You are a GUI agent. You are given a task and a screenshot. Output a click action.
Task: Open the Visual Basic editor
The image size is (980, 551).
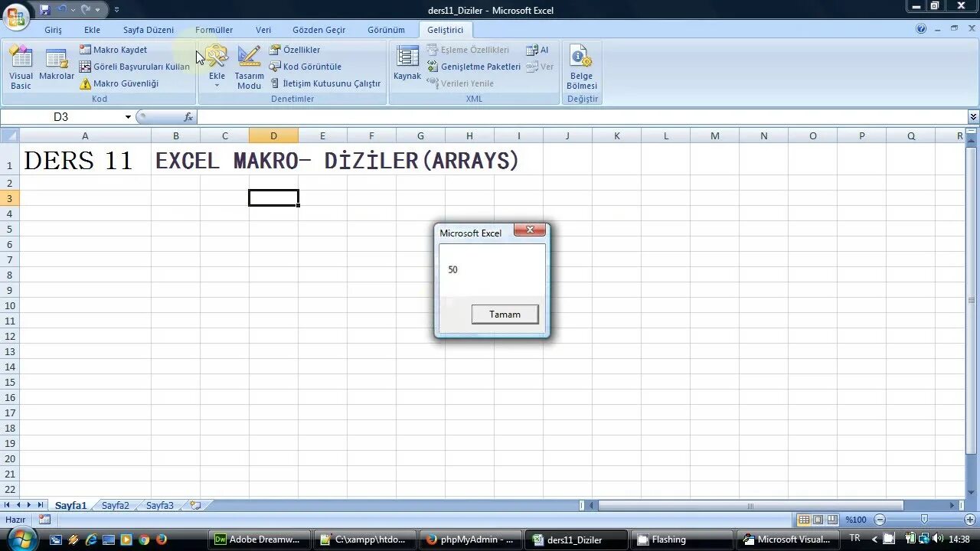(x=21, y=67)
